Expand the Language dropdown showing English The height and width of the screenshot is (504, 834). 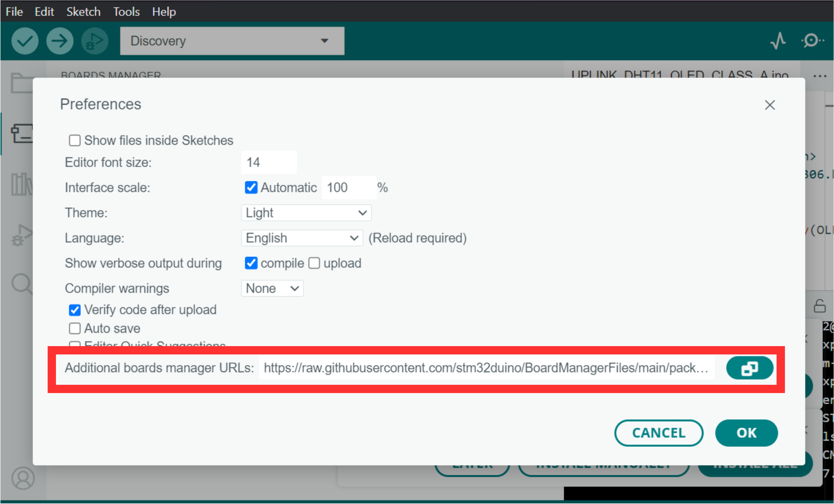(302, 238)
